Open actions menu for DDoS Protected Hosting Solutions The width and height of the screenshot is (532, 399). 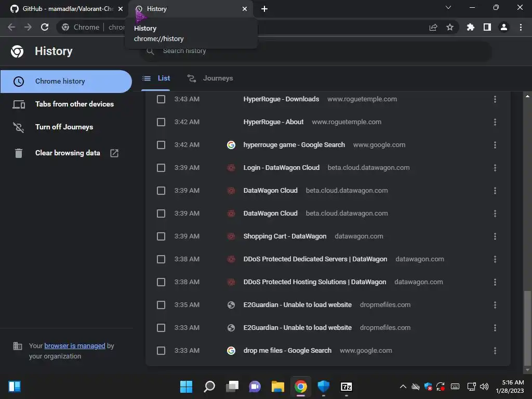[495, 282]
